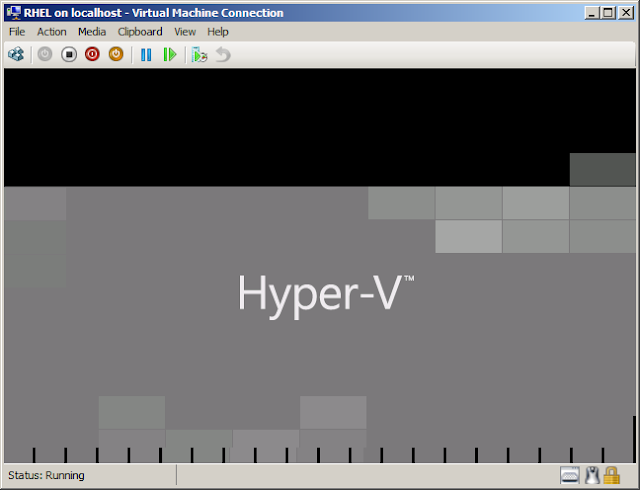The width and height of the screenshot is (640, 490).
Task: Click the mouse status icon
Action: pos(592,475)
